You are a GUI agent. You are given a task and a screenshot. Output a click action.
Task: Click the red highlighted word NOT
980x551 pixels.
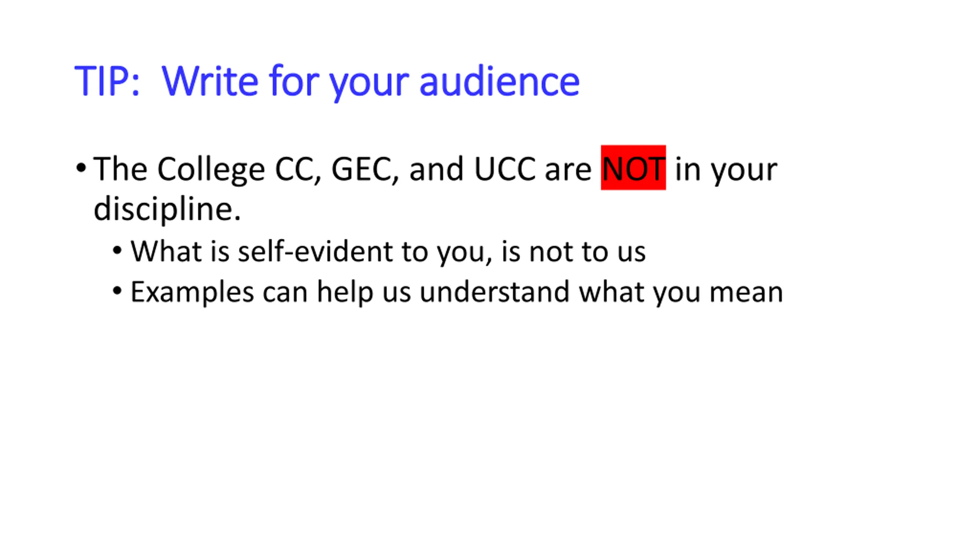coord(633,168)
